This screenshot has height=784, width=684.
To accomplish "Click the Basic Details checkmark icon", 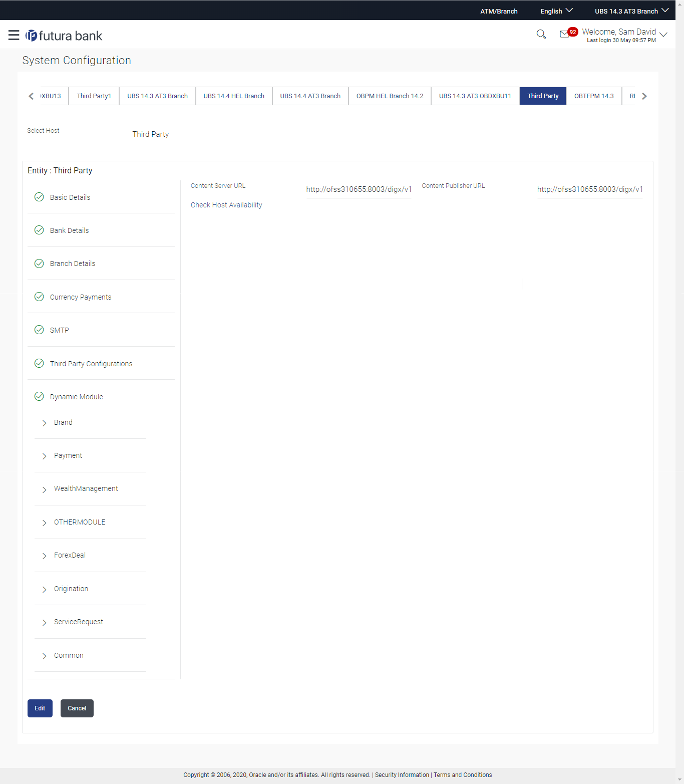I will (39, 197).
